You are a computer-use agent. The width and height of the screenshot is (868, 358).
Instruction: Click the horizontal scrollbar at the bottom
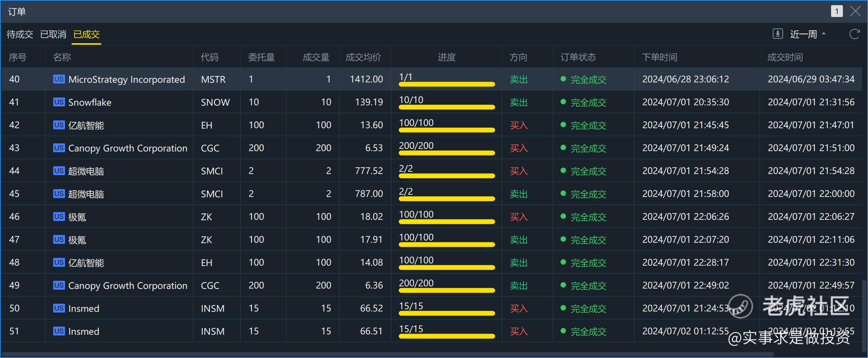[388, 354]
